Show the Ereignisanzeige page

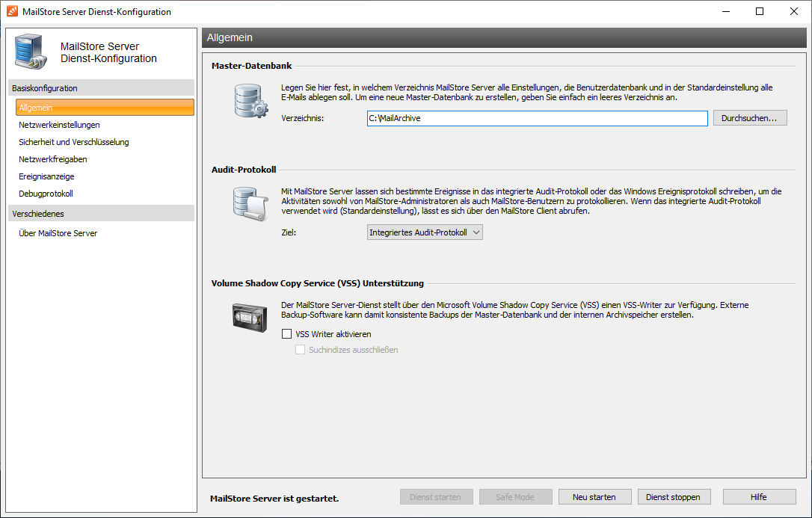[x=46, y=176]
